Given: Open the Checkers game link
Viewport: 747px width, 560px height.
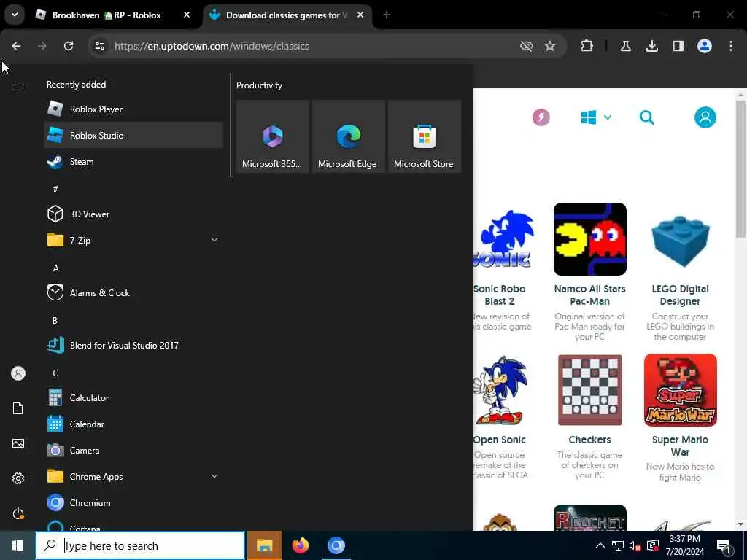Looking at the screenshot, I should tap(589, 440).
